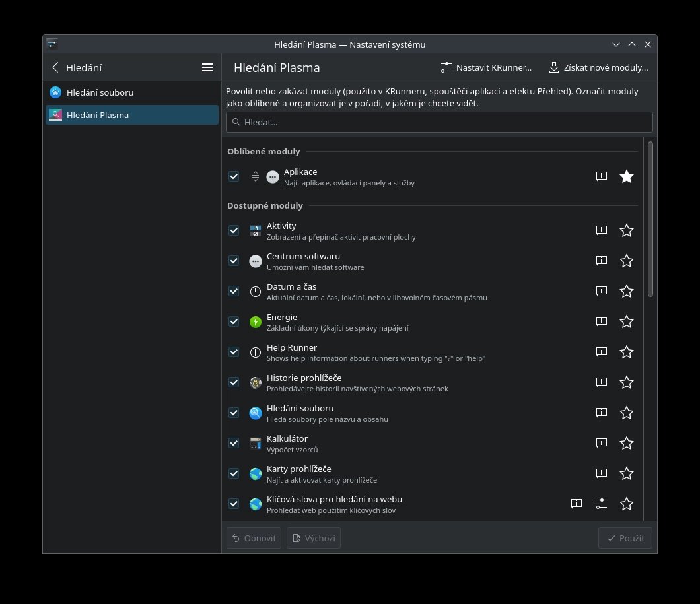Favorite the Historie prohlížeče module

click(627, 382)
